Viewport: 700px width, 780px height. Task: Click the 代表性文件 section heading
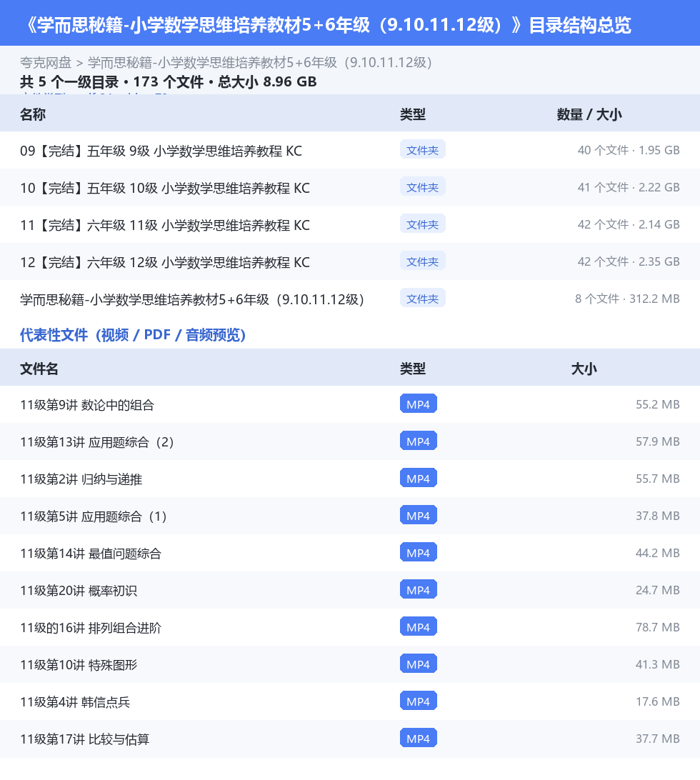pyautogui.click(x=133, y=335)
